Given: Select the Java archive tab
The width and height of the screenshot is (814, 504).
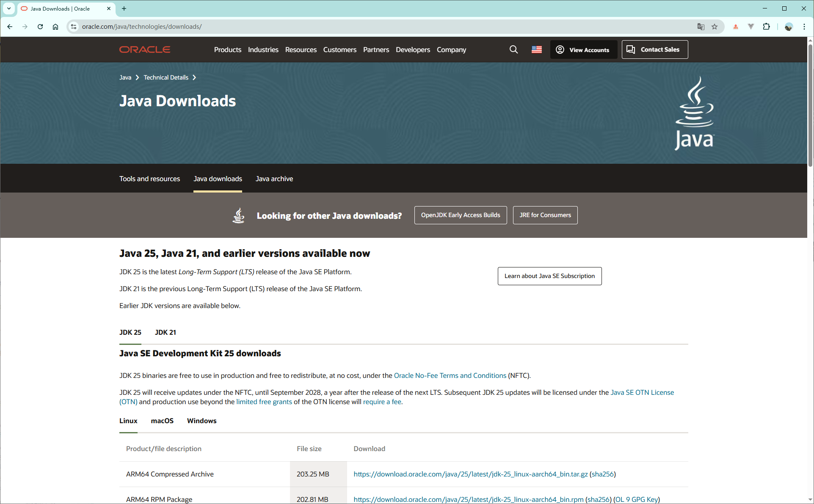Looking at the screenshot, I should (274, 179).
